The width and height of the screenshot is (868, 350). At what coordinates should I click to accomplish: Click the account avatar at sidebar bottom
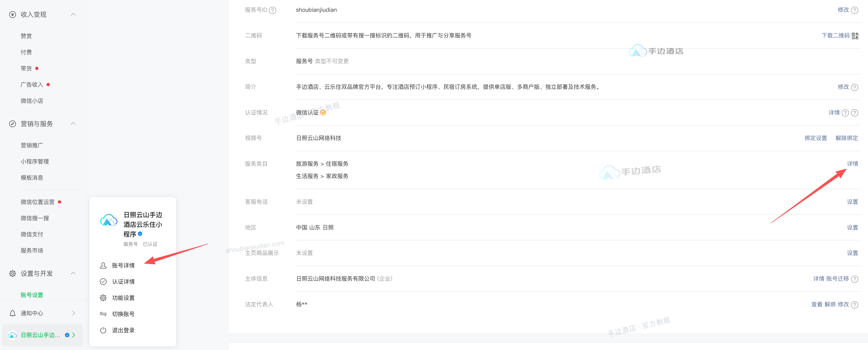(13, 335)
